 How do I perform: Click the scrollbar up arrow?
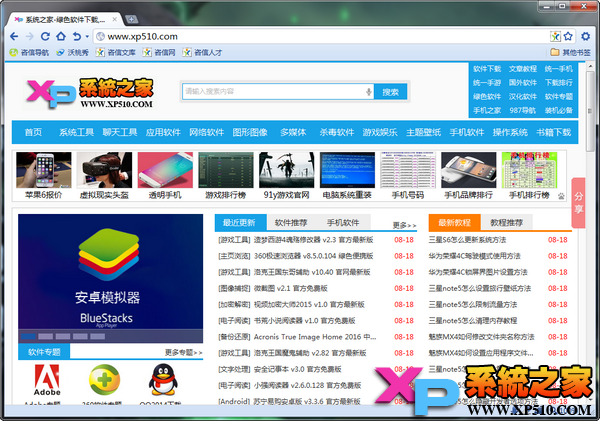590,66
